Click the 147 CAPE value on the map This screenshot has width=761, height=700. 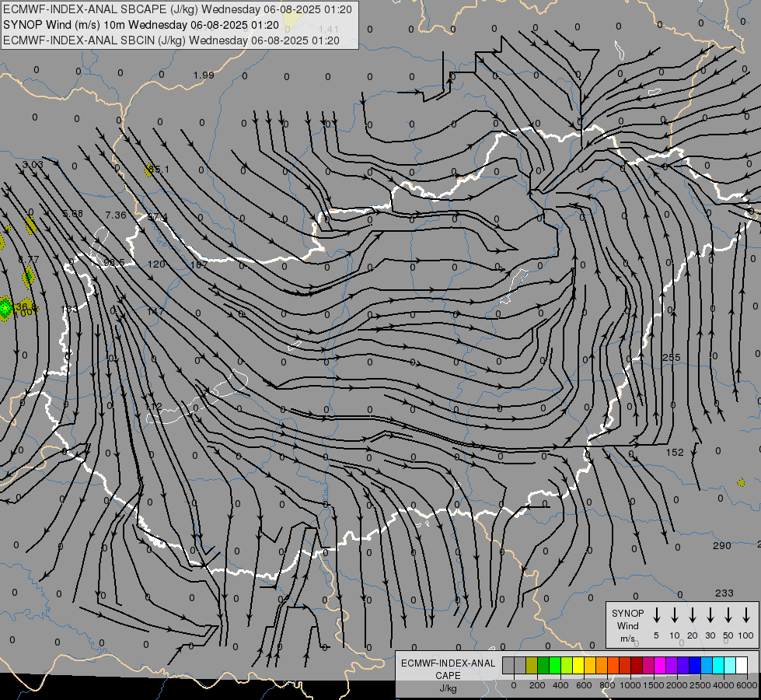coord(155,311)
